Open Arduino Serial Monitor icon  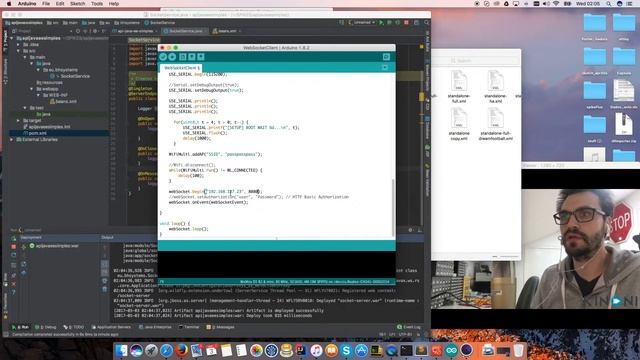(386, 57)
